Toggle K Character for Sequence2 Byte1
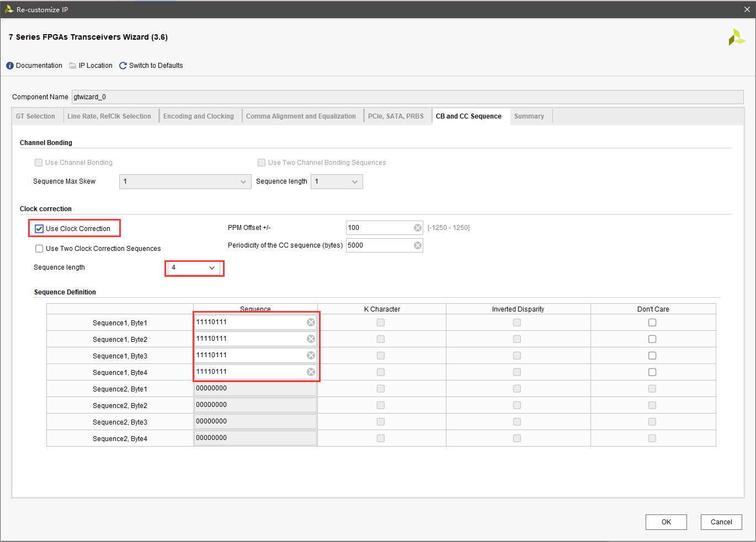The height and width of the screenshot is (542, 756). pyautogui.click(x=381, y=389)
